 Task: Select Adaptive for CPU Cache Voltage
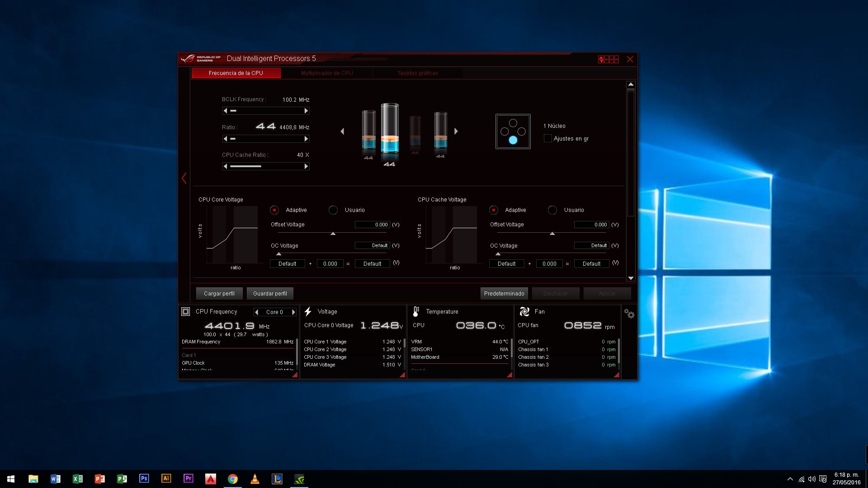494,210
